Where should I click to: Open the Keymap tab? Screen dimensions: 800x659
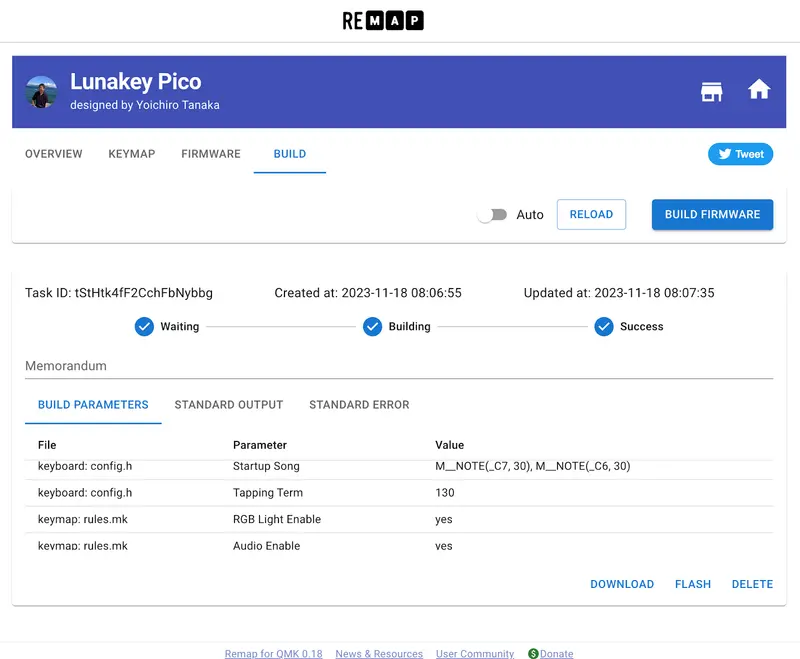click(x=132, y=154)
